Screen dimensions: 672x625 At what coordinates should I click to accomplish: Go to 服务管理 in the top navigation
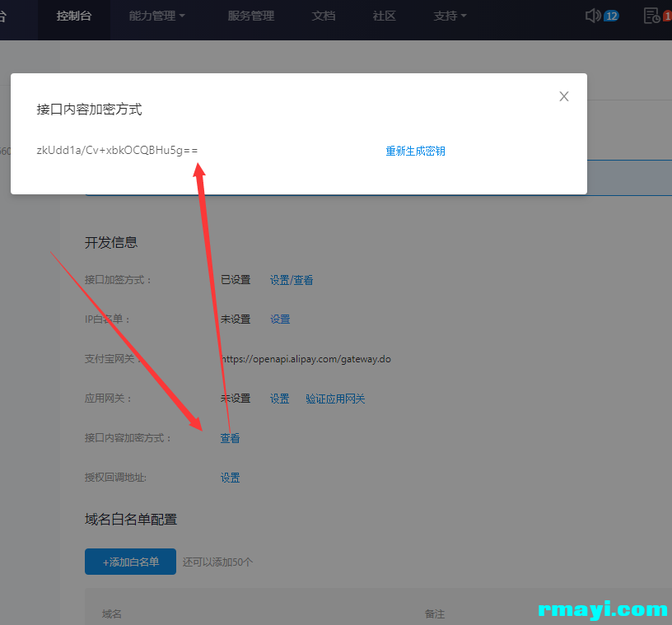pyautogui.click(x=250, y=16)
